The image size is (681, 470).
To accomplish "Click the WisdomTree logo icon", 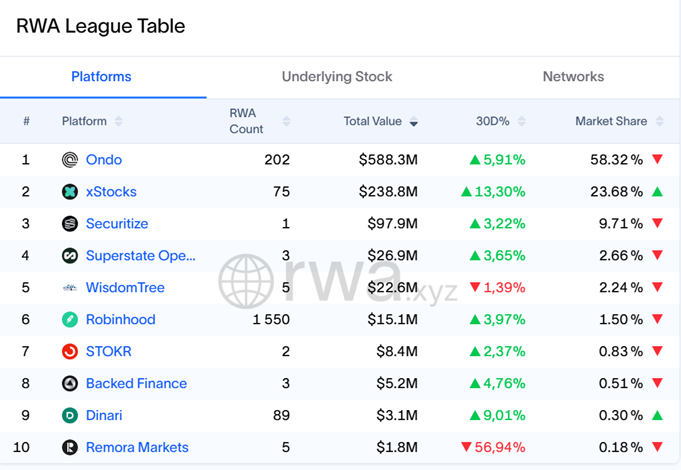I will coord(70,288).
